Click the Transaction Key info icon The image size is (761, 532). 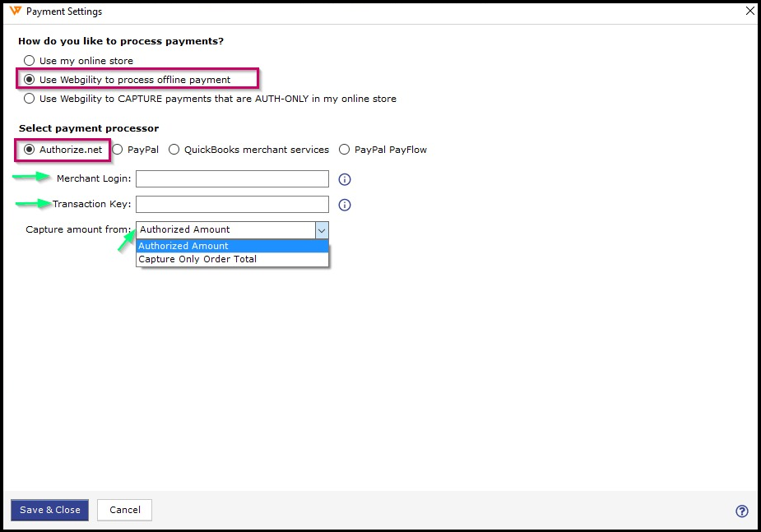(345, 205)
